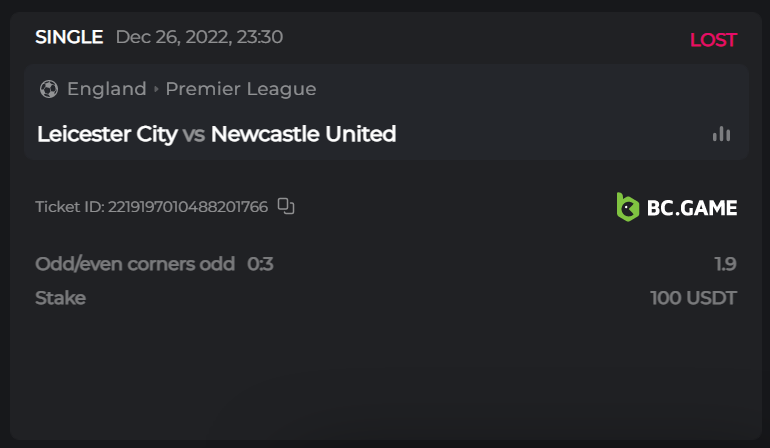The height and width of the screenshot is (448, 770).
Task: Click the soccer ball sport icon
Action: pos(48,89)
